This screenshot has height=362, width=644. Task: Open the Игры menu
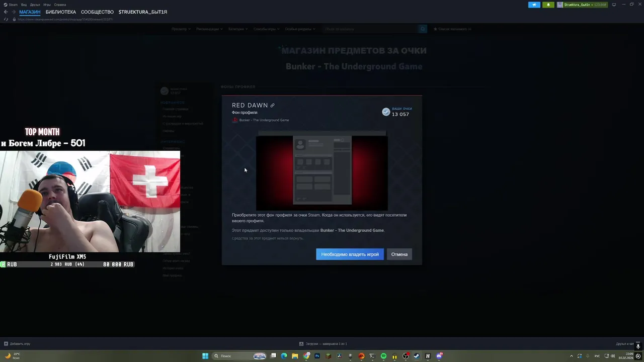coord(47,5)
